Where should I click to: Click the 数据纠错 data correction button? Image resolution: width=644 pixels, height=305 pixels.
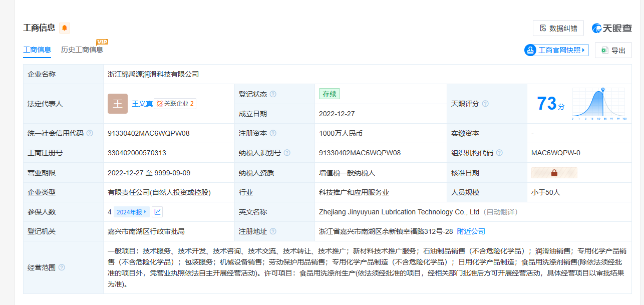(558, 28)
